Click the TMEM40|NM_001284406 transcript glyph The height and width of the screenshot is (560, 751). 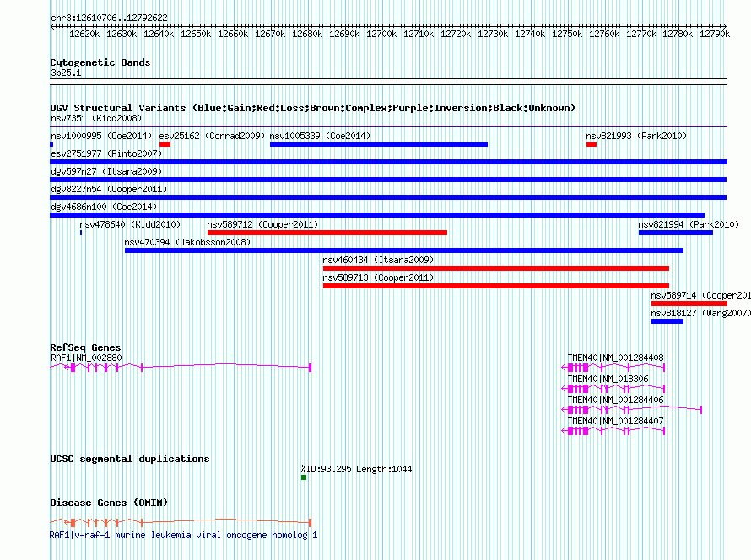click(x=631, y=410)
